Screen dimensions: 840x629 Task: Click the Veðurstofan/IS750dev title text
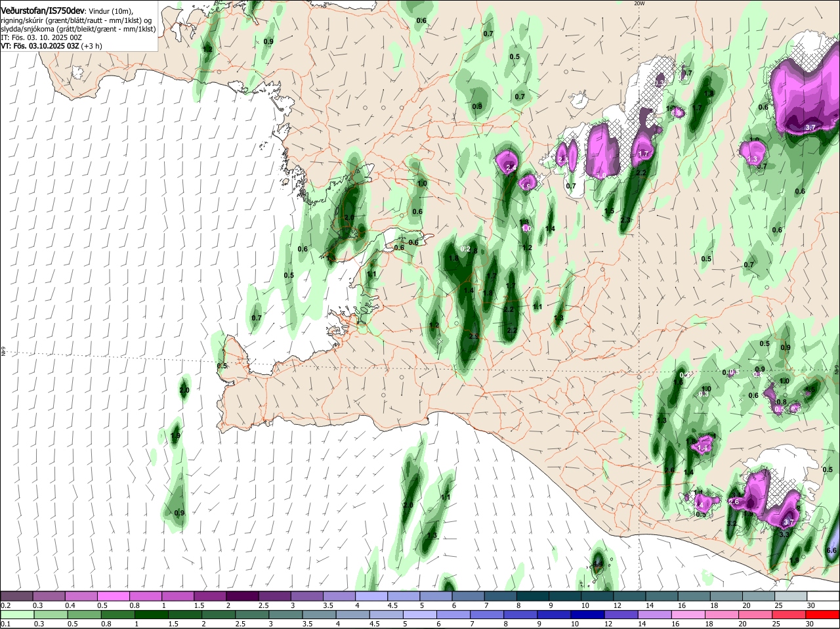tap(43, 11)
